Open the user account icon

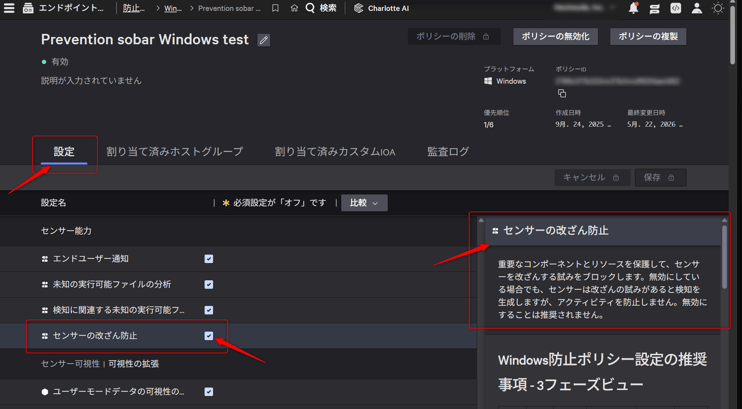coord(697,8)
